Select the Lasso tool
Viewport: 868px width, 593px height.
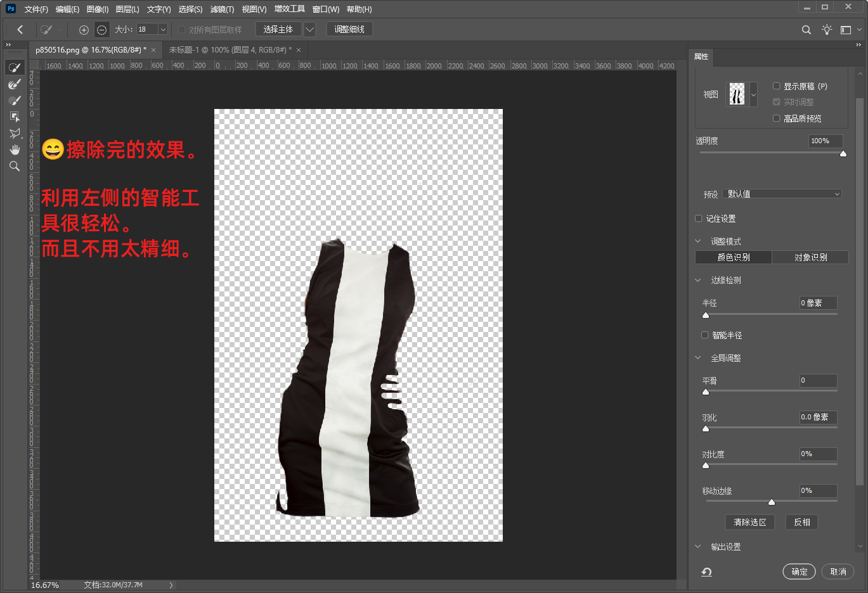(x=15, y=134)
